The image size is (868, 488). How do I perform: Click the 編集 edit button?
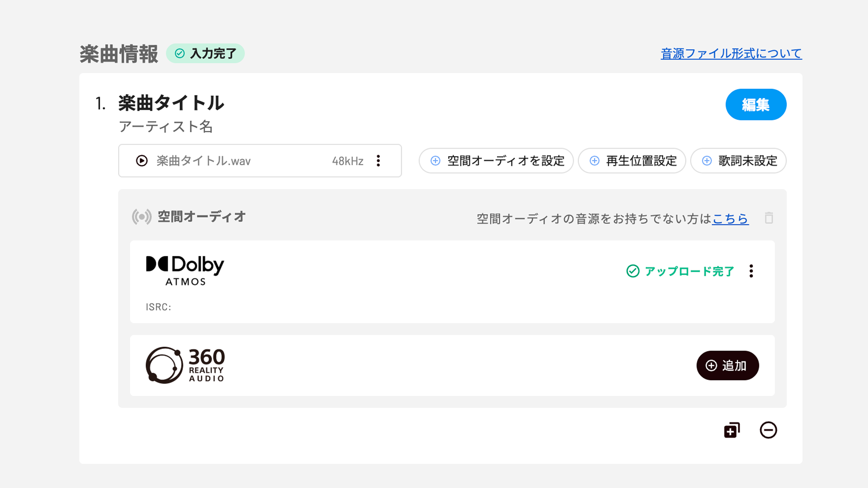756,104
